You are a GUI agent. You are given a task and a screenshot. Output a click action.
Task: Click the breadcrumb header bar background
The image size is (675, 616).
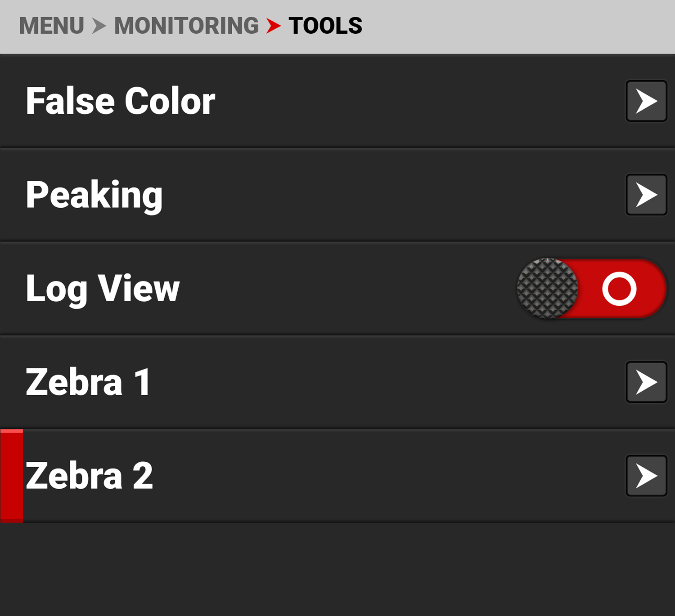(x=517, y=26)
